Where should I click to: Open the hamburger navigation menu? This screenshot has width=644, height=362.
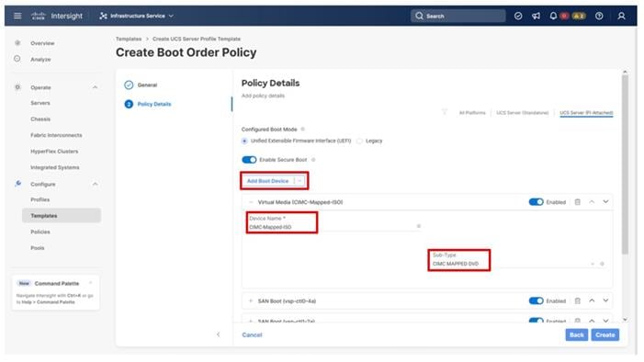tap(17, 16)
